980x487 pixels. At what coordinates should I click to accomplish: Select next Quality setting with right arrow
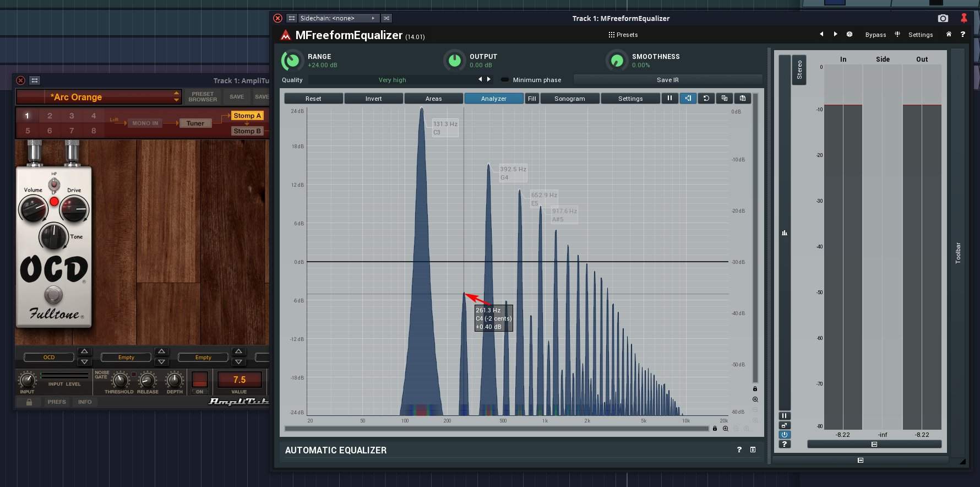pos(489,79)
